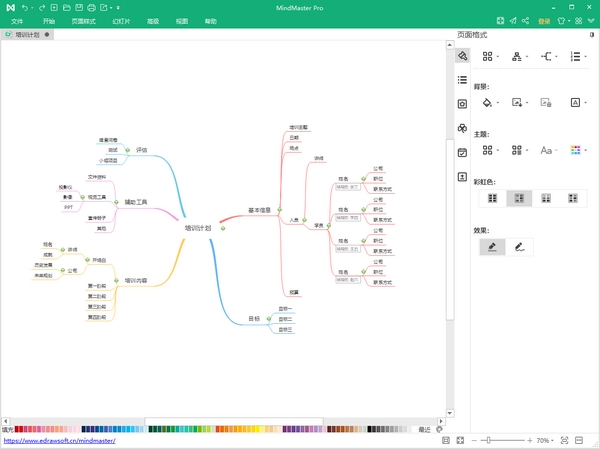Click the Save icon in title bar

(75, 7)
